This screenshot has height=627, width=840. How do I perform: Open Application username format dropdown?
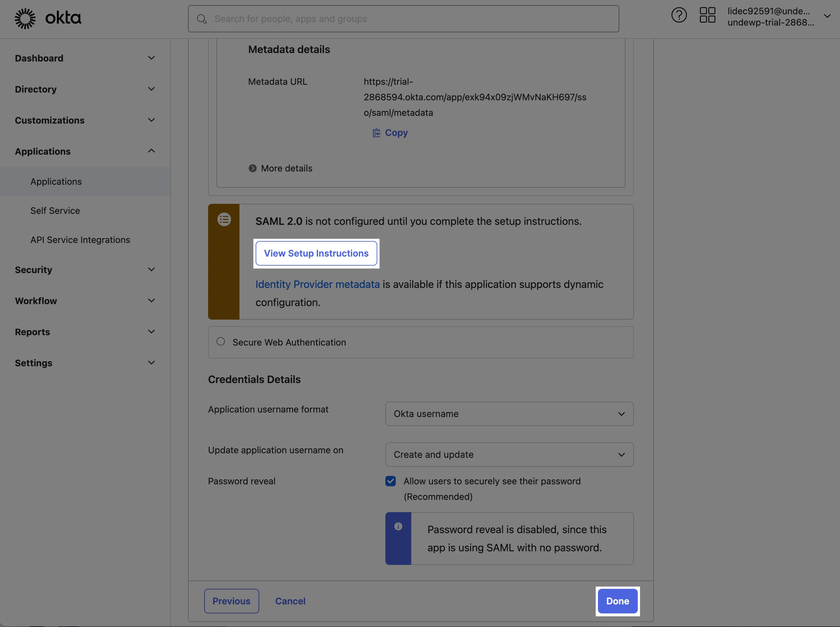click(509, 414)
